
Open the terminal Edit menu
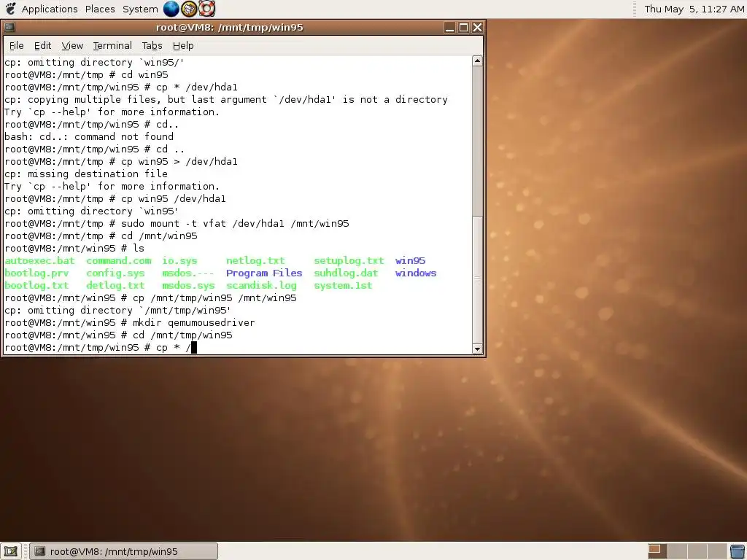[42, 46]
